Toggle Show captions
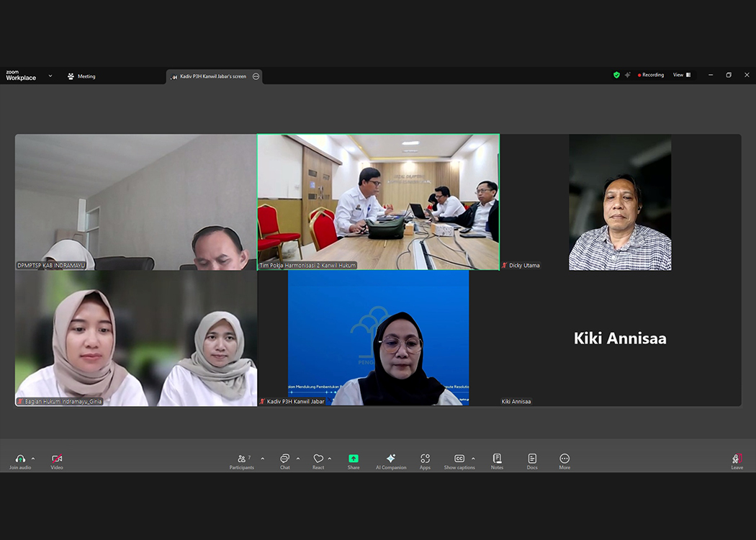 459,459
